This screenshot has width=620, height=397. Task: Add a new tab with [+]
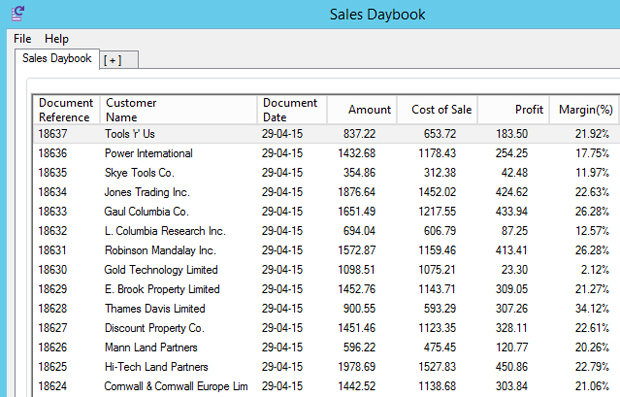[118, 60]
